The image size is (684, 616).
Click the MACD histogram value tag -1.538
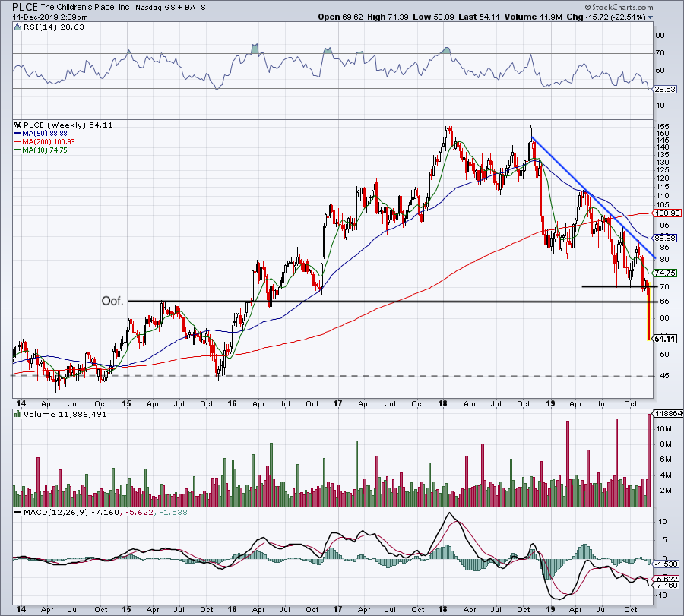click(667, 564)
